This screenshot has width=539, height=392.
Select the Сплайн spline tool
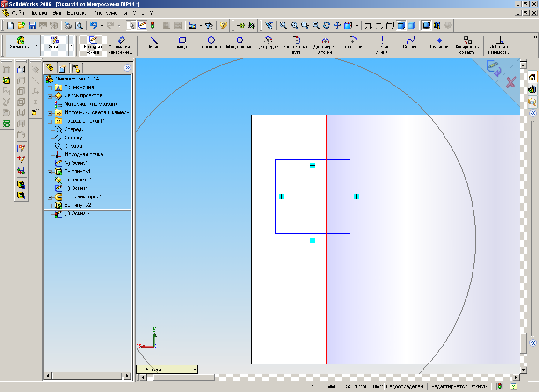[x=410, y=44]
